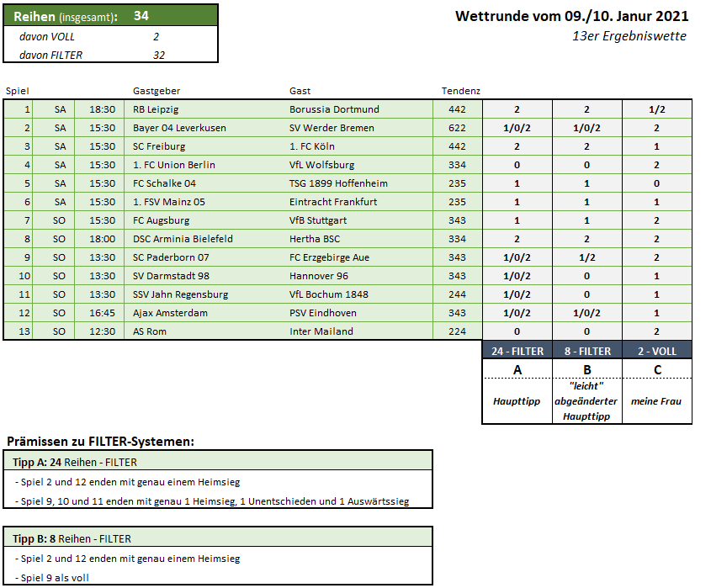This screenshot has height=588, width=711.
Task: Click tendency '244' for Regensburg game
Action: click(457, 294)
